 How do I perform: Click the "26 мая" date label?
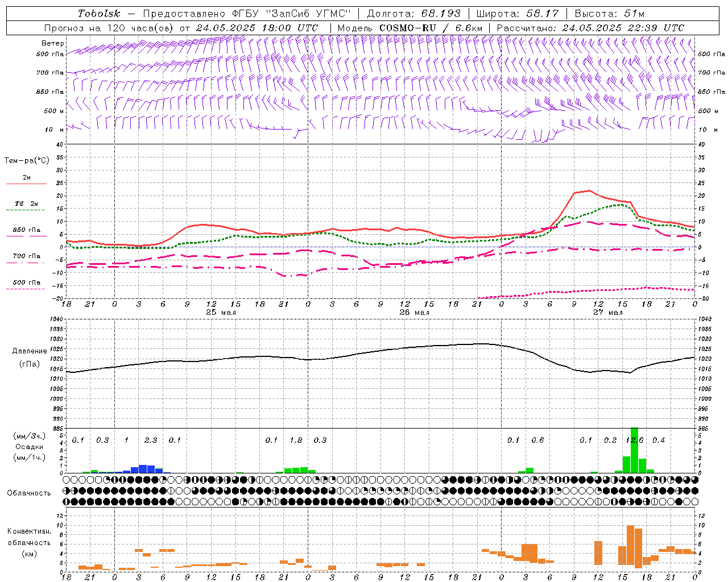(414, 313)
